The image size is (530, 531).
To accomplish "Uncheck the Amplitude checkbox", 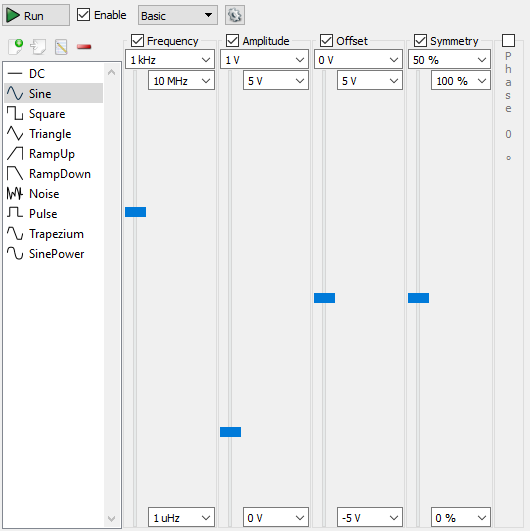I will 232,41.
